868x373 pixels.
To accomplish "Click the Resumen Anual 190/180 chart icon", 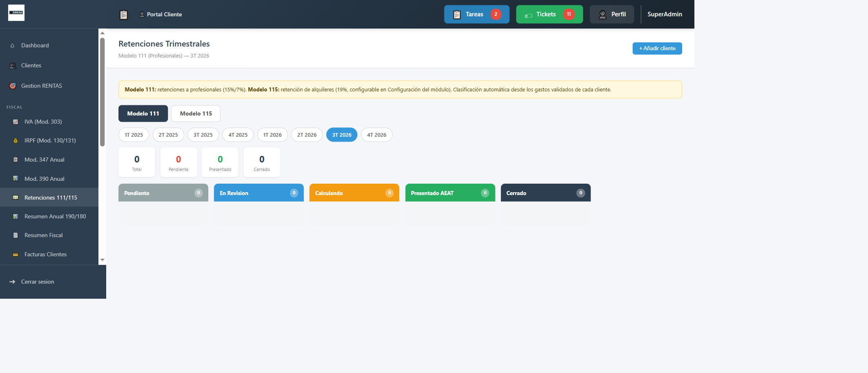I will pos(16,216).
